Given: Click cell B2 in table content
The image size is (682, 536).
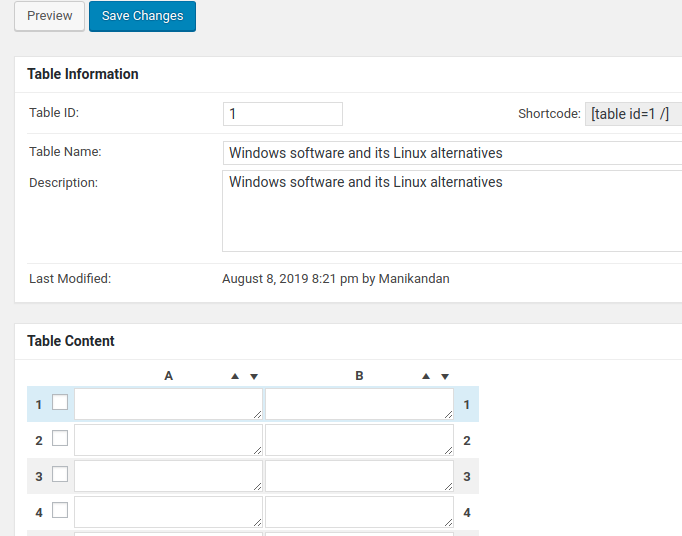Looking at the screenshot, I should tap(359, 440).
